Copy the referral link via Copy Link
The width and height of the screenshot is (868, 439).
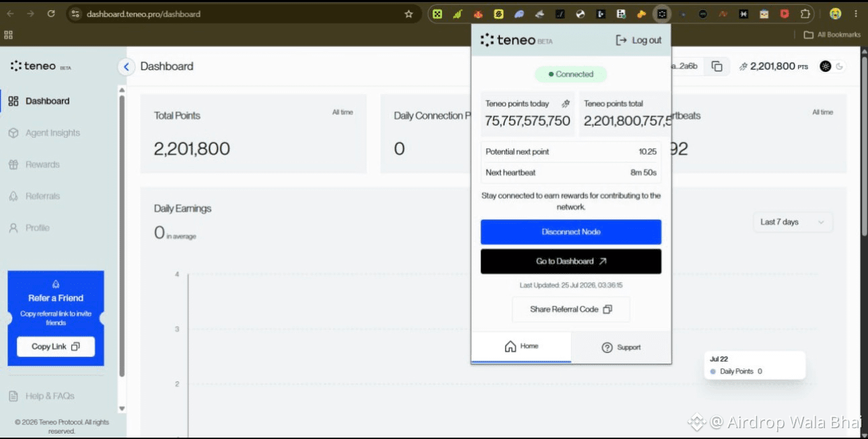click(x=56, y=346)
